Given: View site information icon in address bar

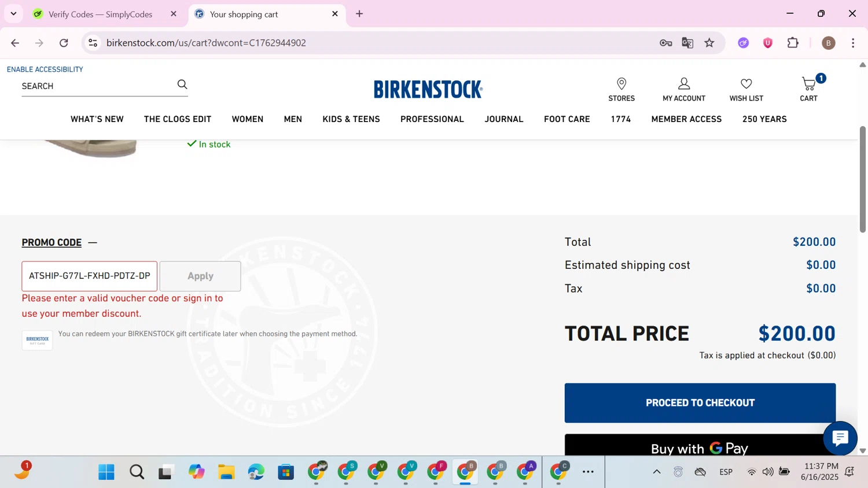Looking at the screenshot, I should point(93,43).
